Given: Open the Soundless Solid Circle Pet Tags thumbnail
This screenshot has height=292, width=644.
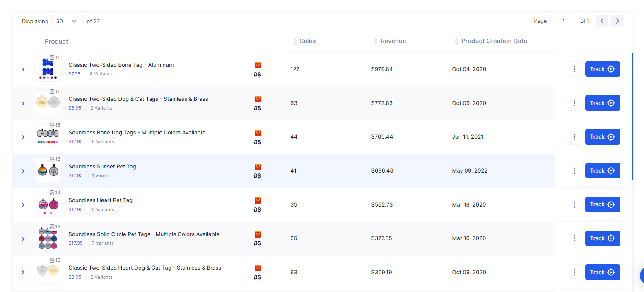Looking at the screenshot, I should [48, 238].
